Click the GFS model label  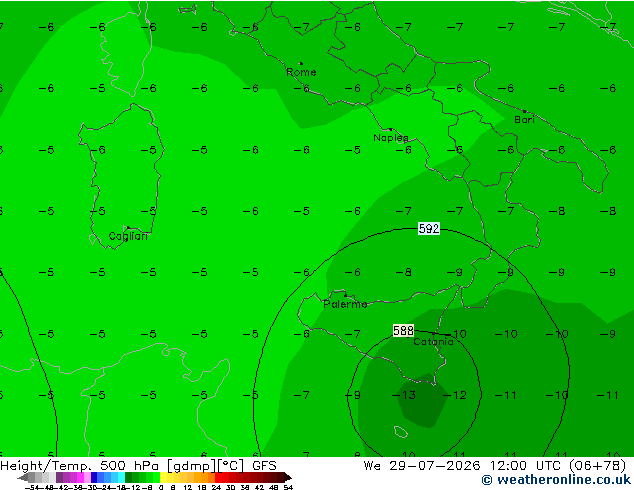(x=264, y=466)
